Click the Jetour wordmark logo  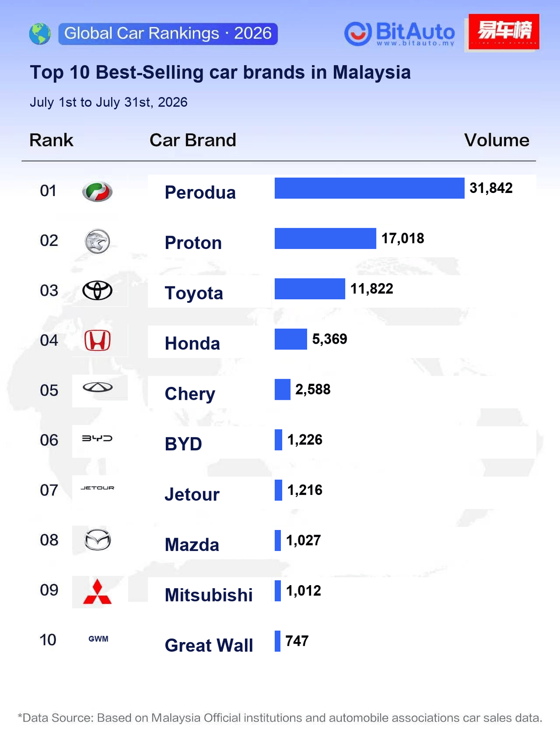click(x=97, y=488)
